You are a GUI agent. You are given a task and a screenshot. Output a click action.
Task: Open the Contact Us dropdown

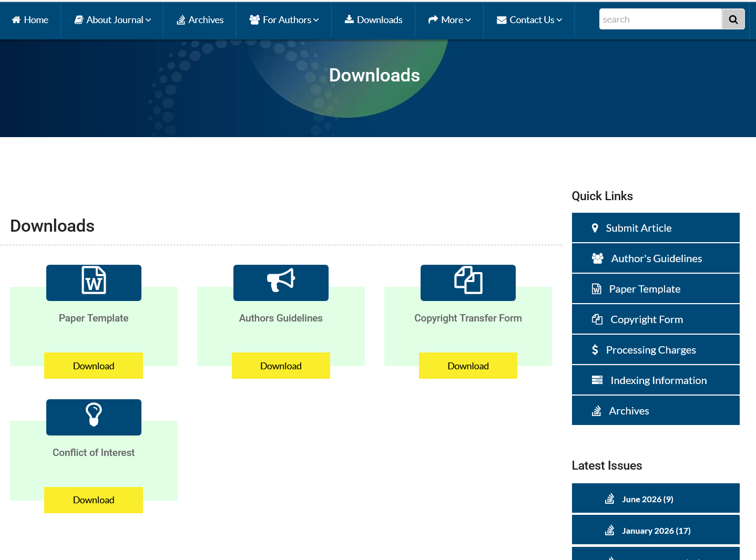(529, 20)
